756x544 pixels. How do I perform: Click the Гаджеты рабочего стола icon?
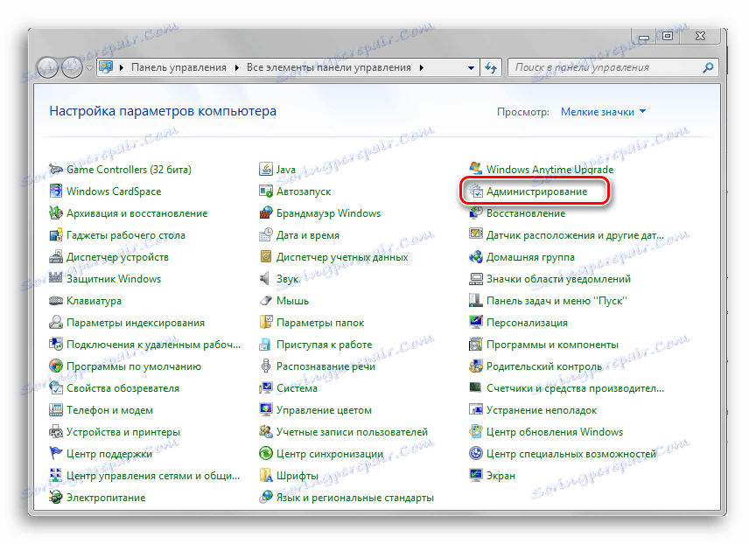pyautogui.click(x=56, y=235)
